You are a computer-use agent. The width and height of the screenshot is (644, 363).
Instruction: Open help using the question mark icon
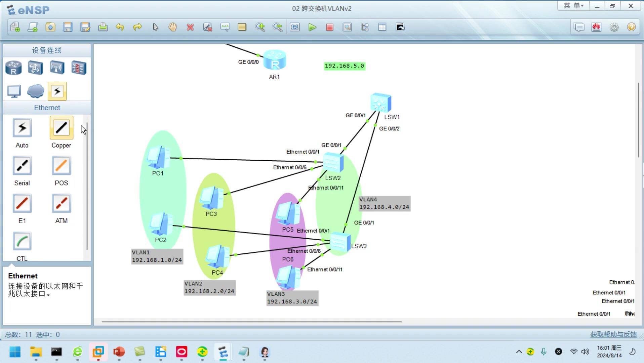[x=631, y=27]
